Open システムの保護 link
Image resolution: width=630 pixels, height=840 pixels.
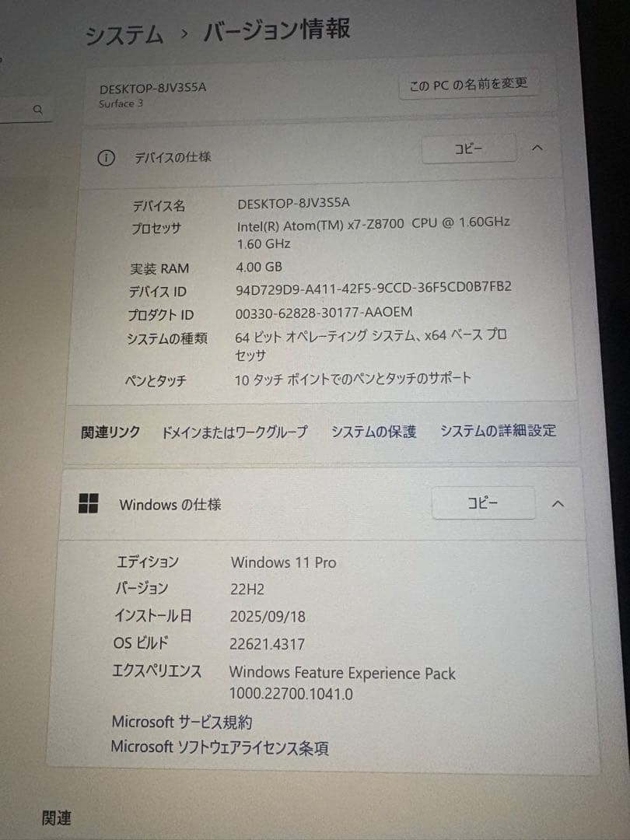(x=373, y=431)
